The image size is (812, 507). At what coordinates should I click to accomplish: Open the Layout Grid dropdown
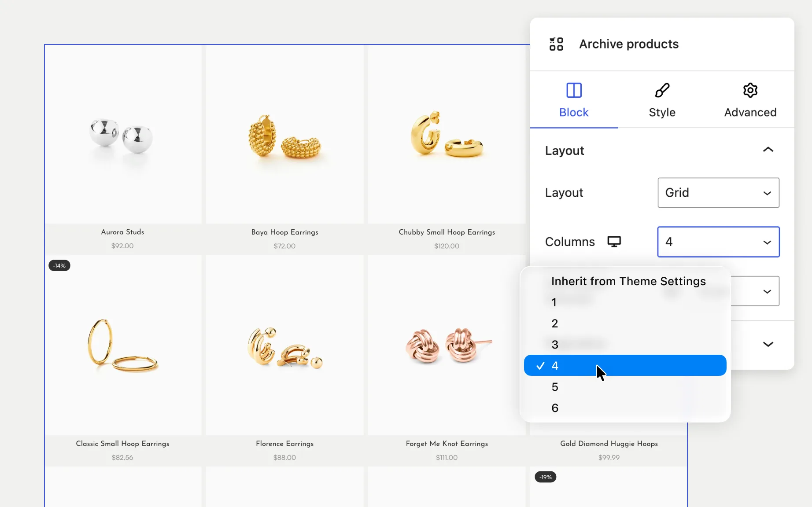(x=719, y=193)
